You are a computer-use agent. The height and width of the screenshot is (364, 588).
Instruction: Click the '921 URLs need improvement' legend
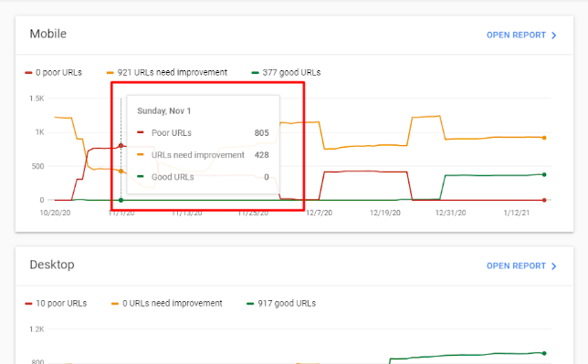pos(167,72)
